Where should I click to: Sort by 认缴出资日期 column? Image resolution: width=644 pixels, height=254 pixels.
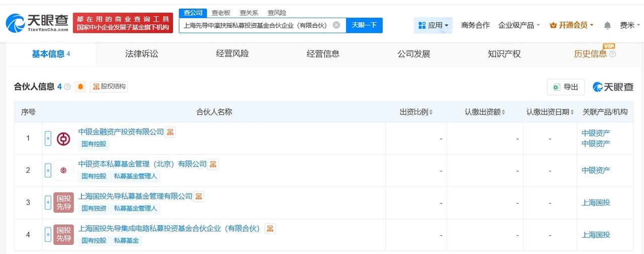pos(550,112)
